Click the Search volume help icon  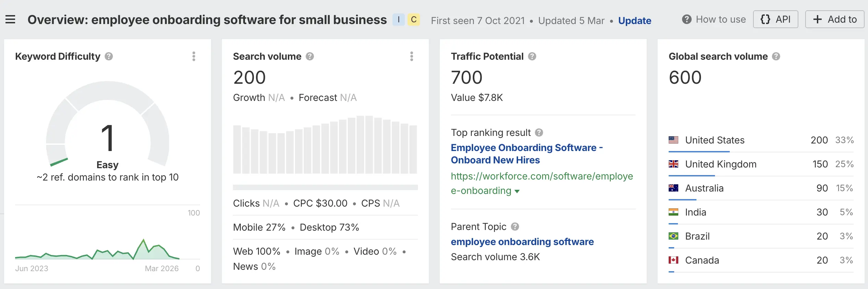click(x=310, y=56)
